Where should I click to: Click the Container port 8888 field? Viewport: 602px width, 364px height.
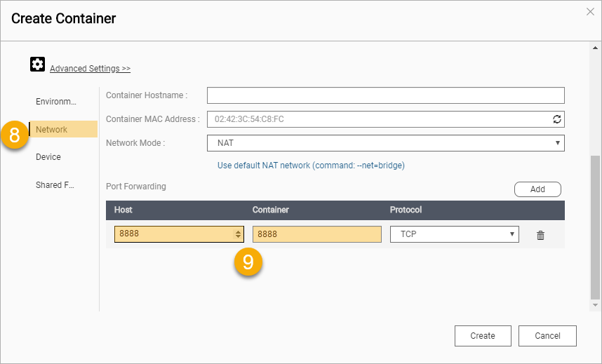(x=316, y=234)
